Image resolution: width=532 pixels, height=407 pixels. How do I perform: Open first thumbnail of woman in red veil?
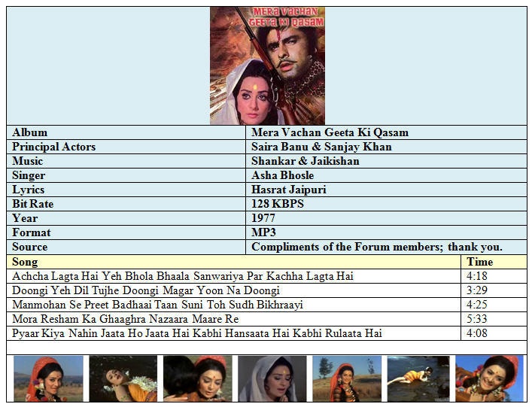(x=48, y=378)
